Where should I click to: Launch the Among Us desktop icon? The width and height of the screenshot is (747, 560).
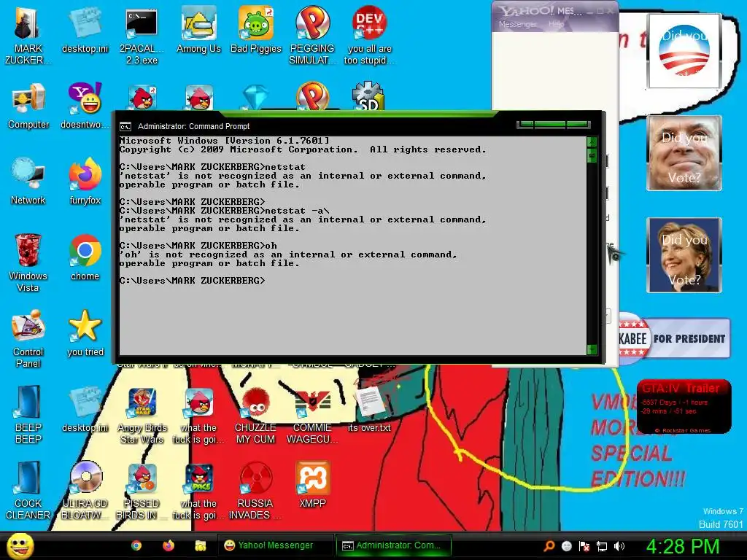198,30
